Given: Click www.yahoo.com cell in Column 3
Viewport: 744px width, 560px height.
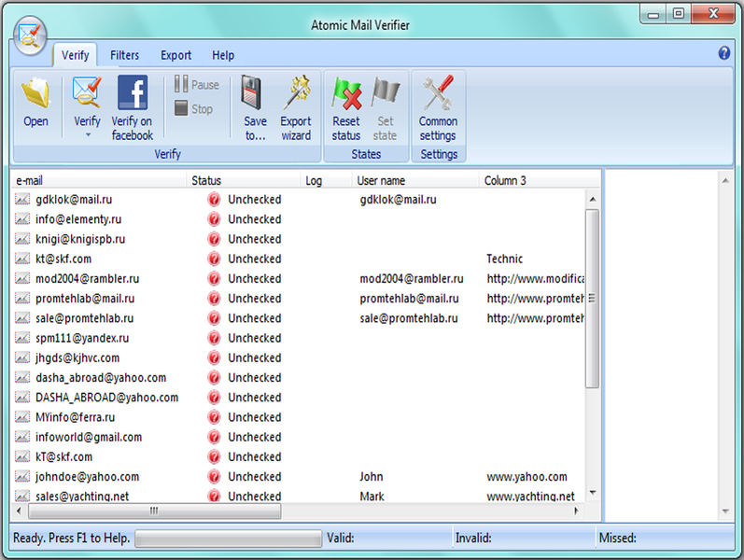Looking at the screenshot, I should 526,477.
